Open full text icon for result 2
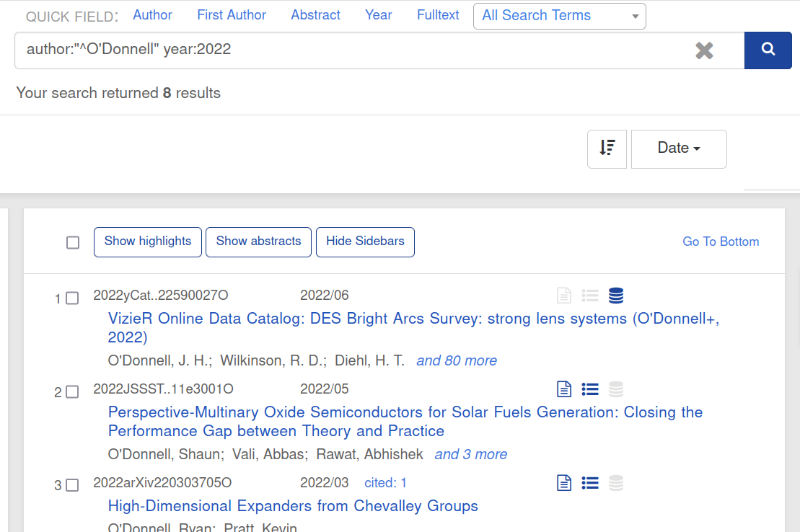This screenshot has height=532, width=800. [564, 389]
